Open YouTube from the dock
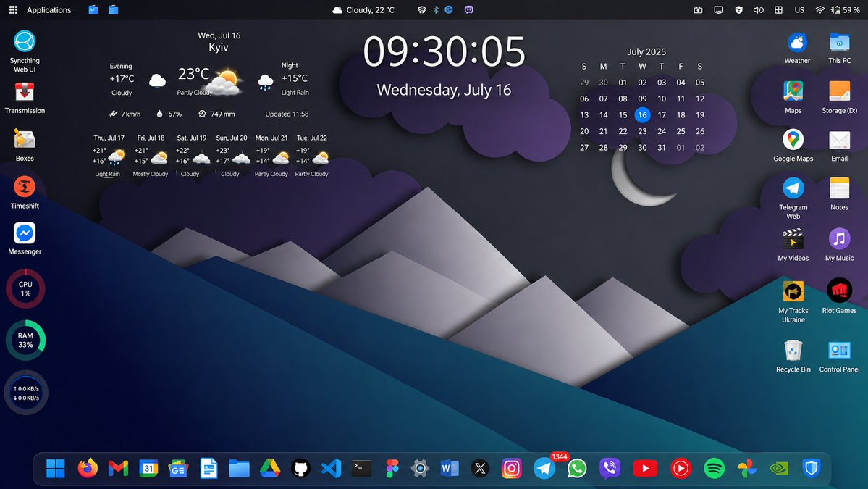The height and width of the screenshot is (489, 868). pos(645,469)
